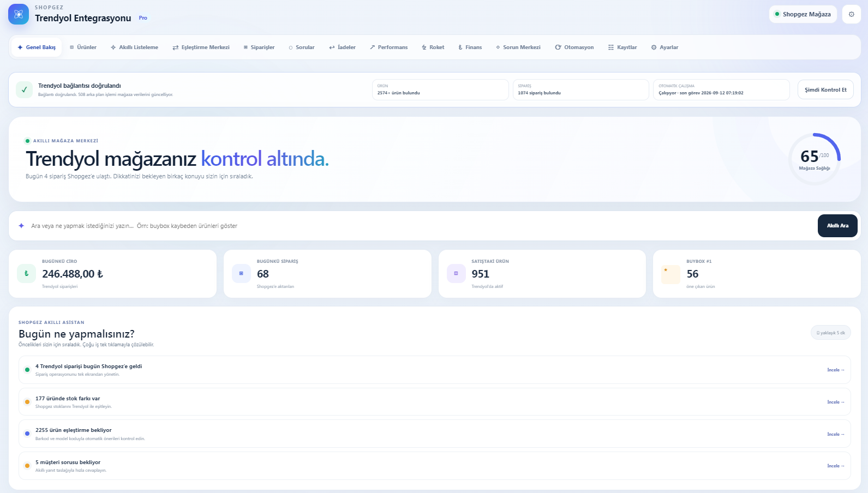Select the Siparişler tab
Screen dimensions: 868x493
[259, 47]
